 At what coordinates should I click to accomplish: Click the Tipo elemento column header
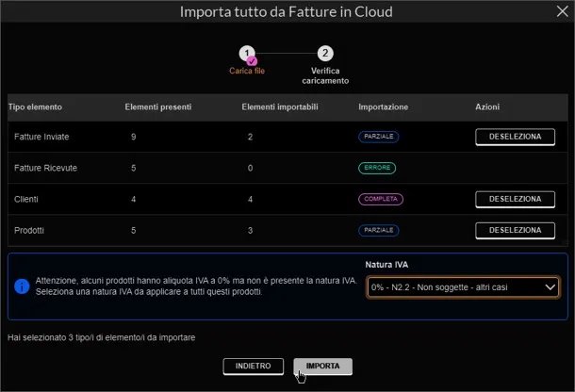tap(35, 107)
